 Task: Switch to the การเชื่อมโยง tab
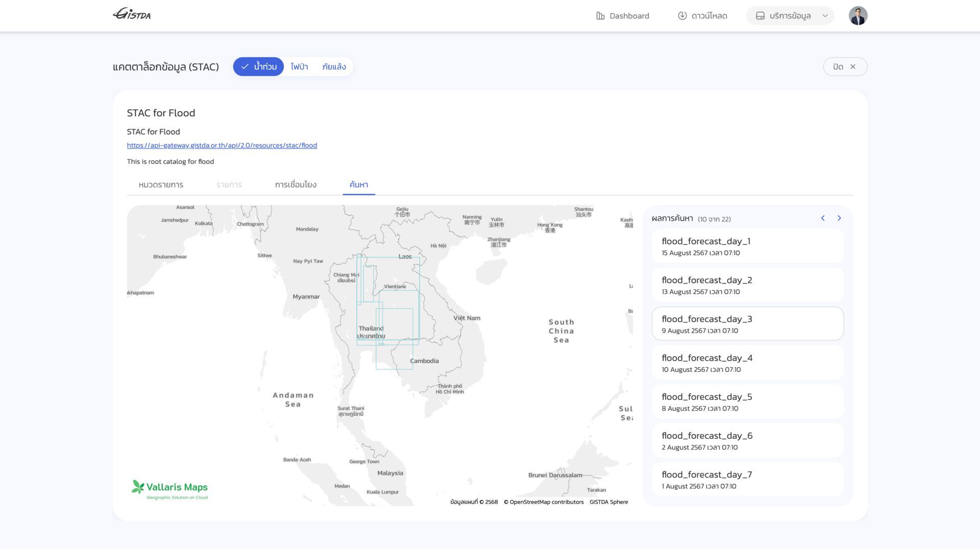click(x=296, y=185)
